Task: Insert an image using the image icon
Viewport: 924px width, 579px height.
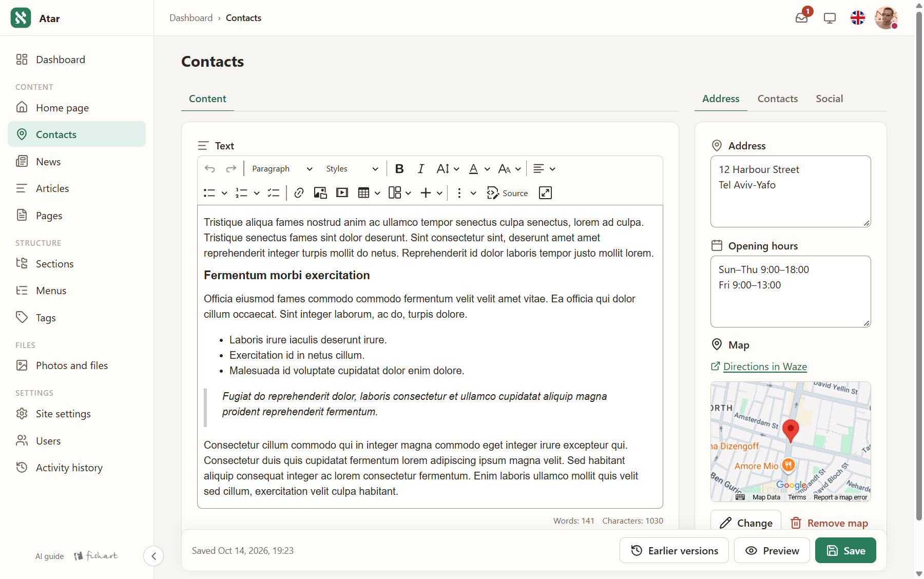Action: click(320, 193)
